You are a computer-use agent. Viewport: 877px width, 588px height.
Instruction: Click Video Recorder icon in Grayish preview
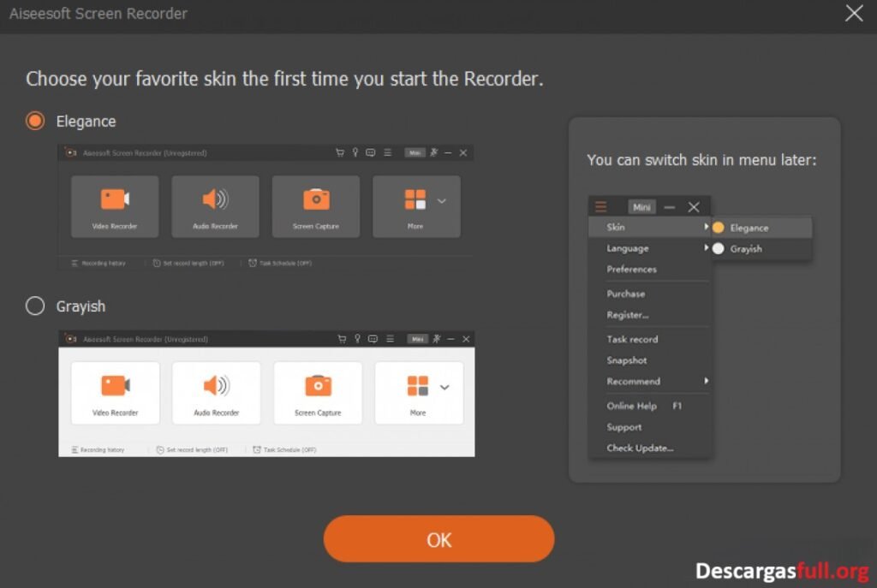(115, 386)
